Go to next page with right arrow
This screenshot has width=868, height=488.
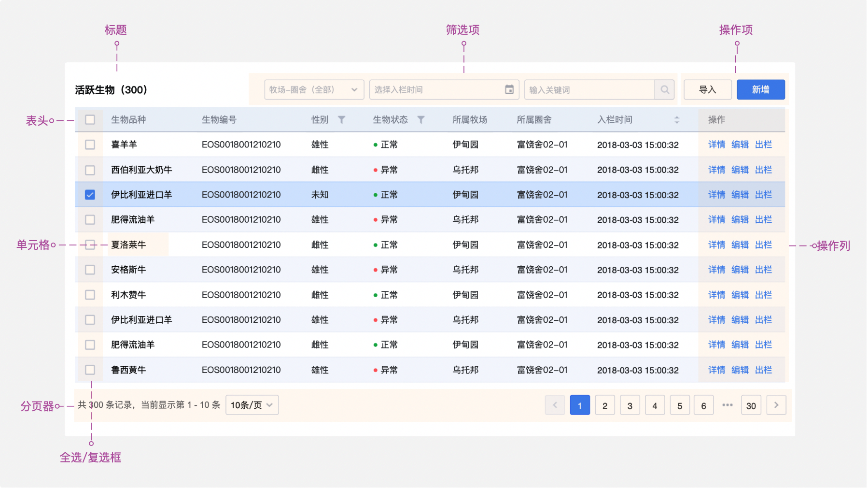(776, 405)
